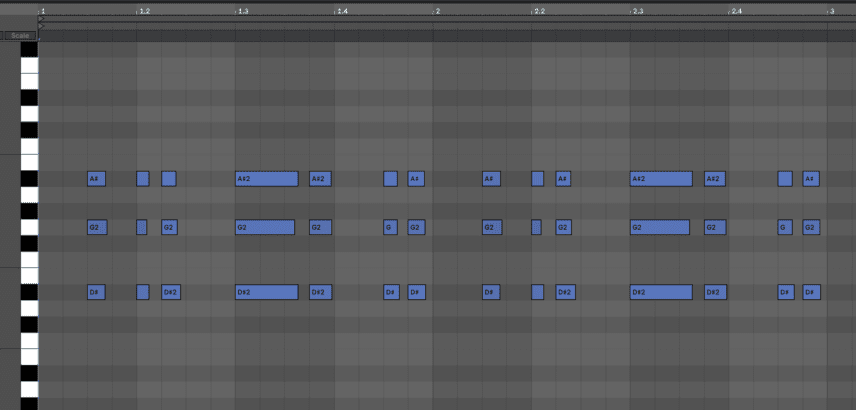This screenshot has height=410, width=856.
Task: Select the first A# note in bar 2
Action: point(491,179)
